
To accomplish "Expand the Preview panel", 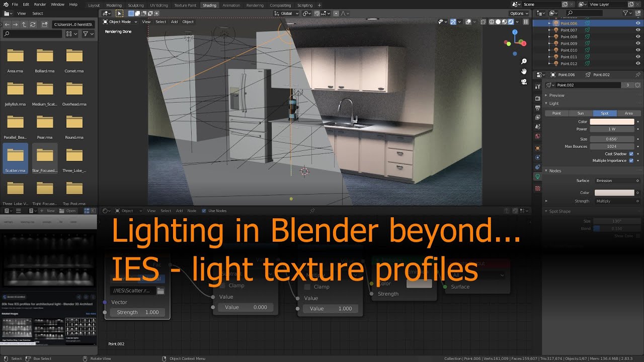I will pos(556,95).
